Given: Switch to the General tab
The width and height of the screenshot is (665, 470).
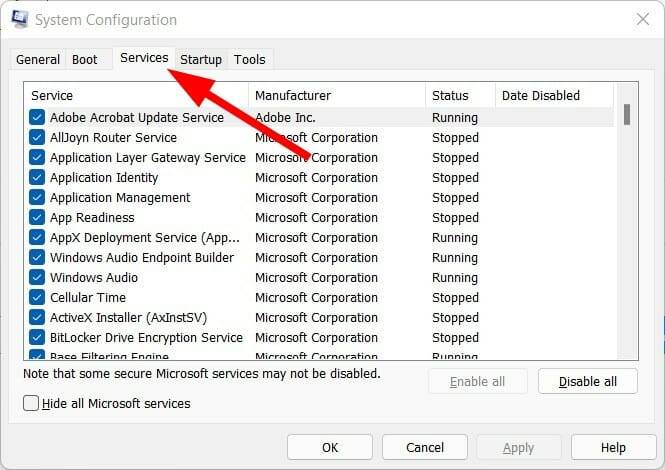Looking at the screenshot, I should pyautogui.click(x=38, y=60).
